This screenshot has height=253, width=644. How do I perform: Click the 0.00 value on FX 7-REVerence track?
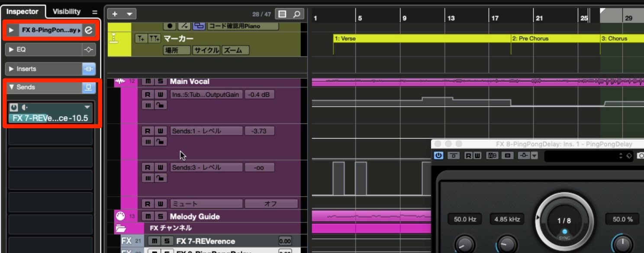coord(285,241)
